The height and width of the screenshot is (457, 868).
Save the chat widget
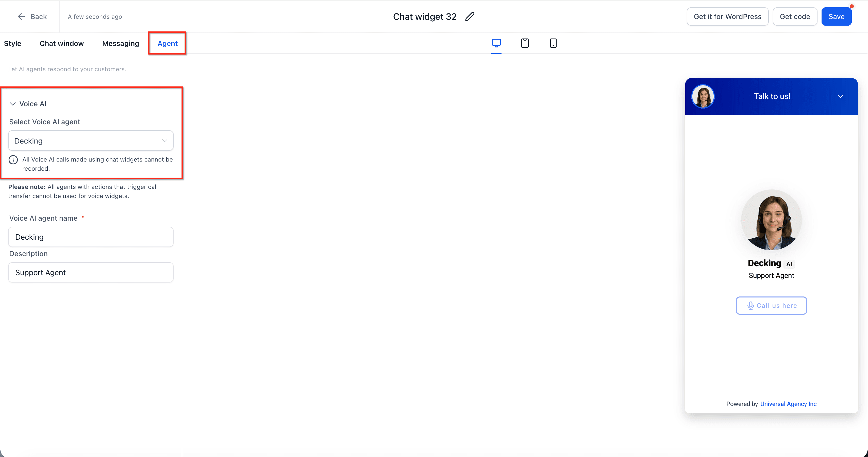(x=836, y=16)
